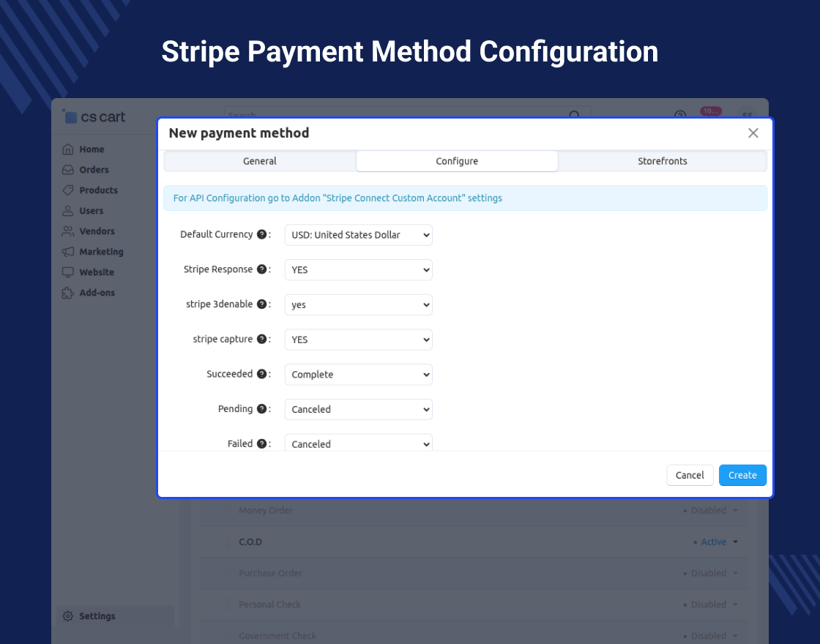Switch to the Storefronts tab

click(662, 161)
